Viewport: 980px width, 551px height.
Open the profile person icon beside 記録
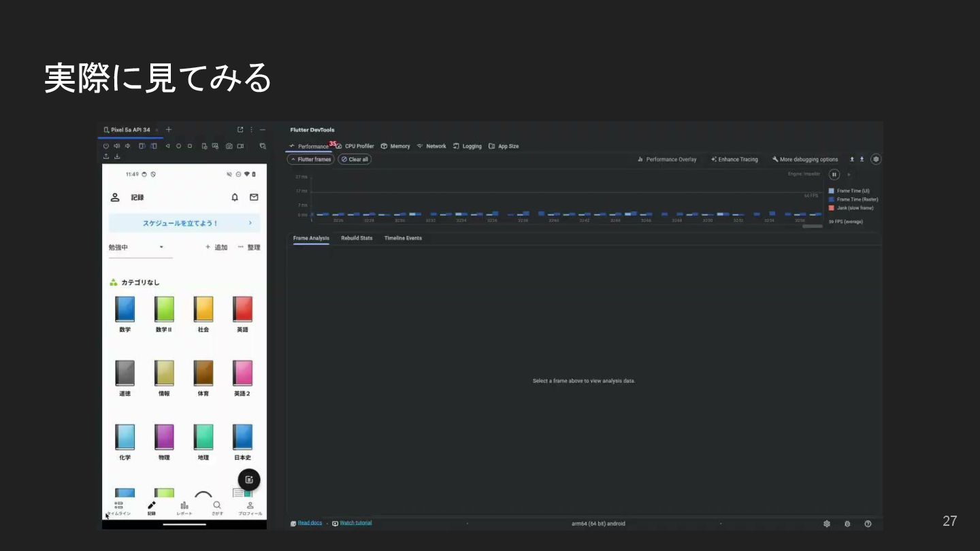[115, 197]
